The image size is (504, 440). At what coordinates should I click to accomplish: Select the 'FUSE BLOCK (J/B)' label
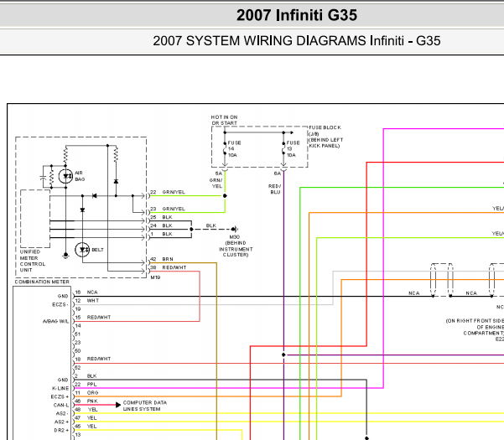pos(325,131)
